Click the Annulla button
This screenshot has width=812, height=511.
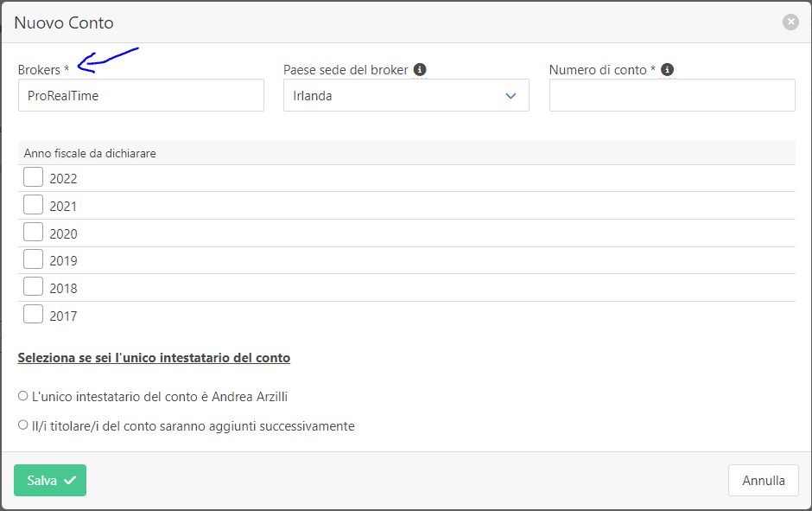(x=764, y=481)
